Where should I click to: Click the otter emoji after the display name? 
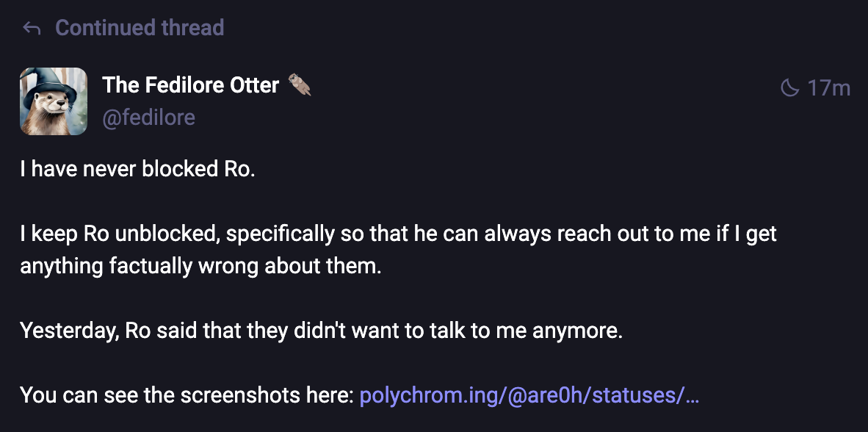(x=299, y=84)
